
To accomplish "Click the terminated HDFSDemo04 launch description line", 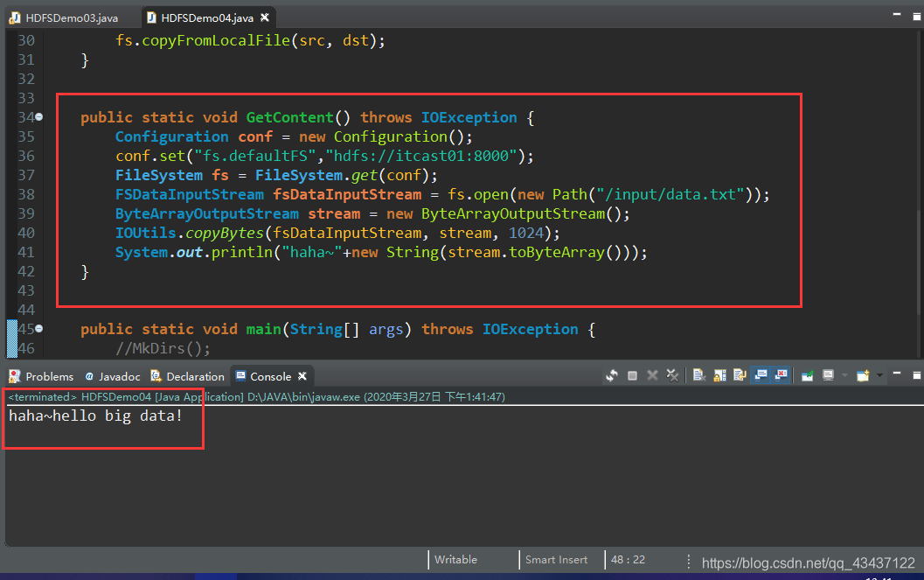I will [x=256, y=396].
